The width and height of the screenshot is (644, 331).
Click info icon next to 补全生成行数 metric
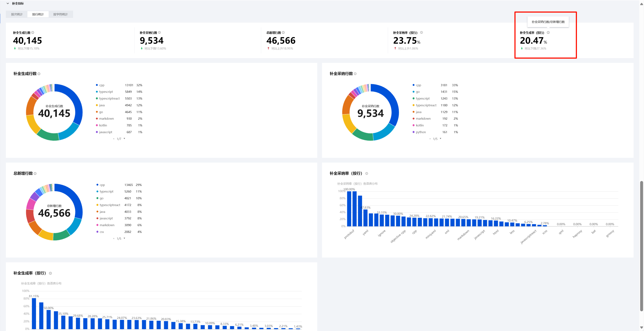[33, 33]
